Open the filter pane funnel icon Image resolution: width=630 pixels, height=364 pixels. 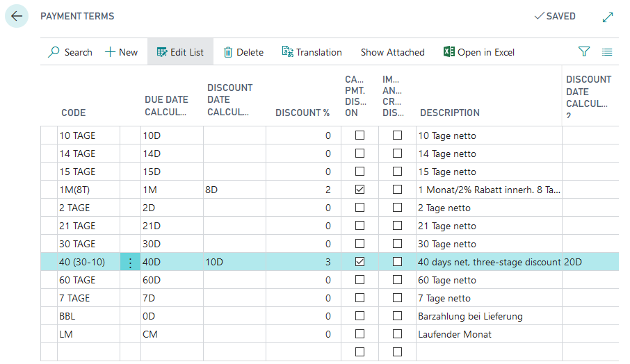[x=584, y=52]
